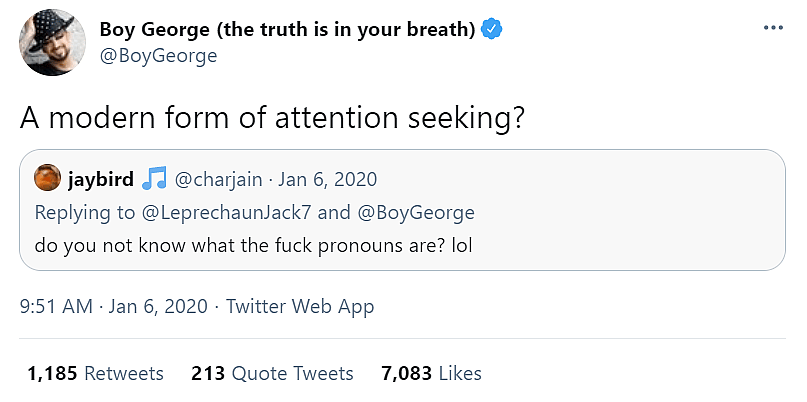
Task: Open the quoted tweet's Jan 6, 2020 date
Action: tap(327, 180)
